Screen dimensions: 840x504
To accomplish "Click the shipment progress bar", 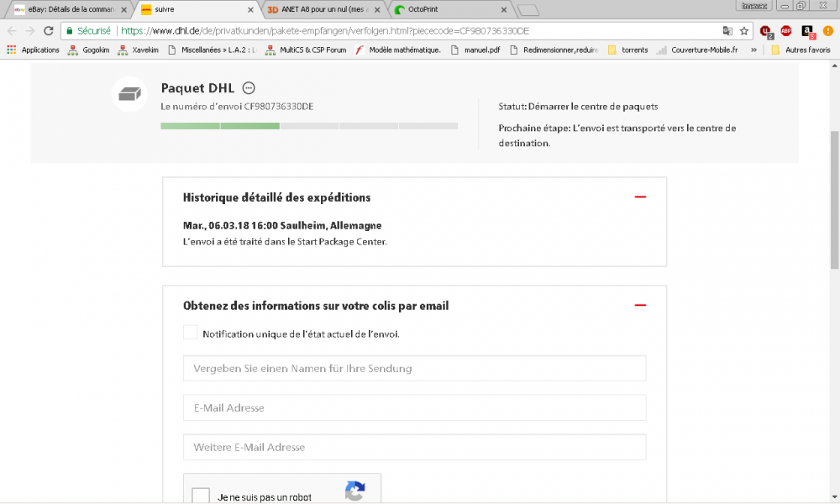I will 309,126.
